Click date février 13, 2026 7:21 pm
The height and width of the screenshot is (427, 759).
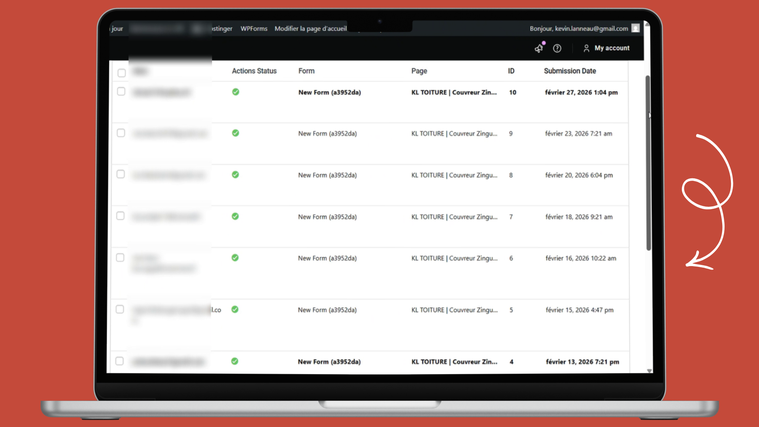pos(582,362)
